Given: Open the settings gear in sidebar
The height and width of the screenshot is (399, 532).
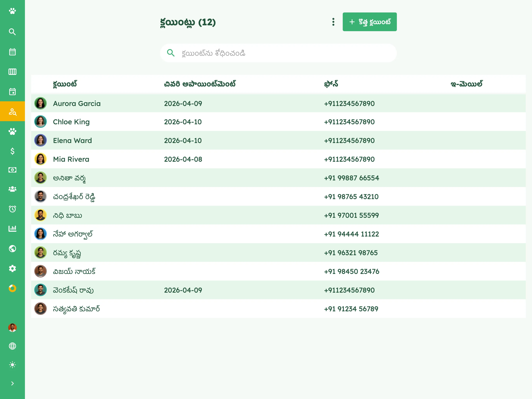Looking at the screenshot, I should tap(12, 268).
